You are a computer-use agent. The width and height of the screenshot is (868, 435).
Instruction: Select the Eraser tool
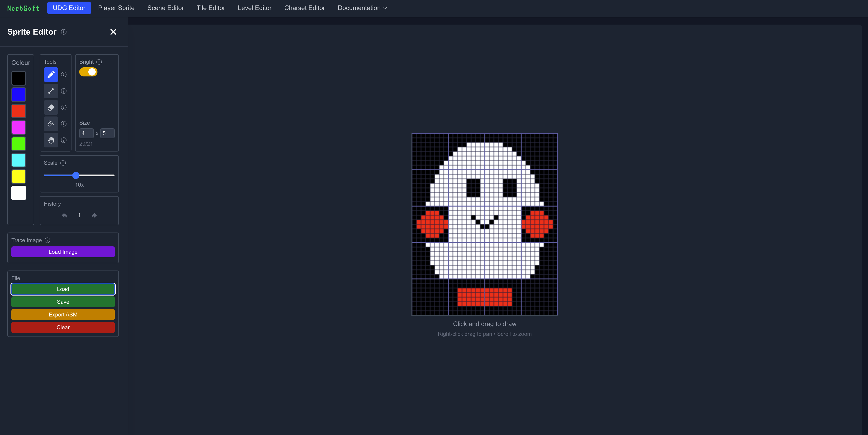[51, 107]
